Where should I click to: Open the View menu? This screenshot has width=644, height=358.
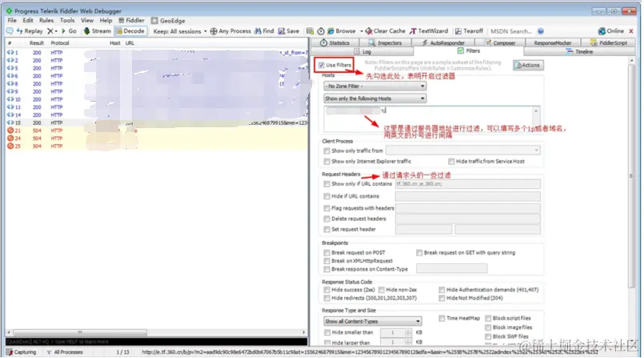pos(87,20)
